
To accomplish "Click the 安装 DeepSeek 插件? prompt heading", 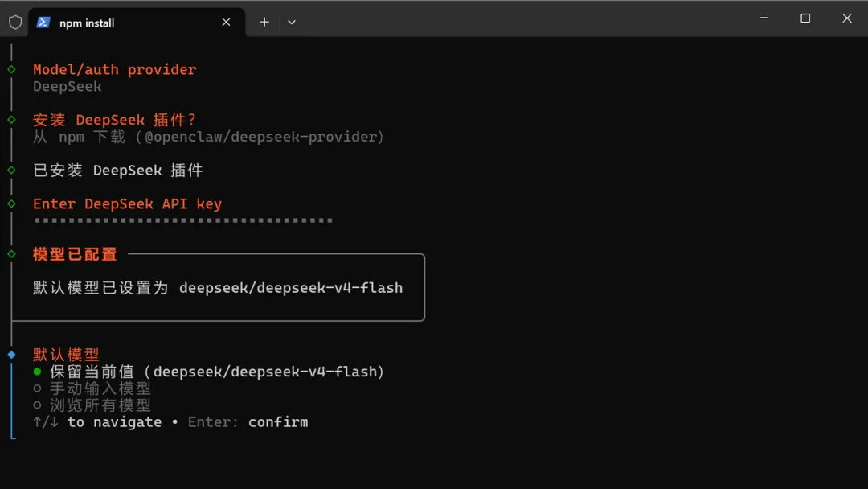I will coord(115,120).
